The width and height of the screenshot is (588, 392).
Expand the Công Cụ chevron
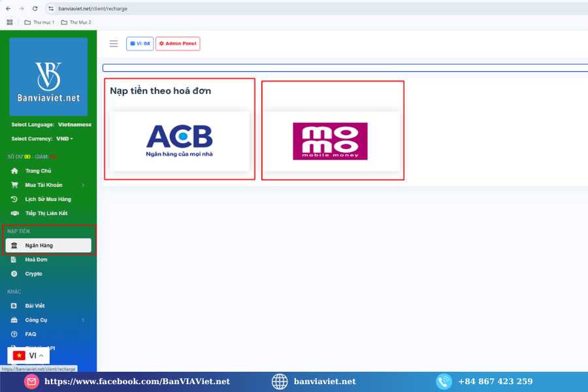coord(83,320)
